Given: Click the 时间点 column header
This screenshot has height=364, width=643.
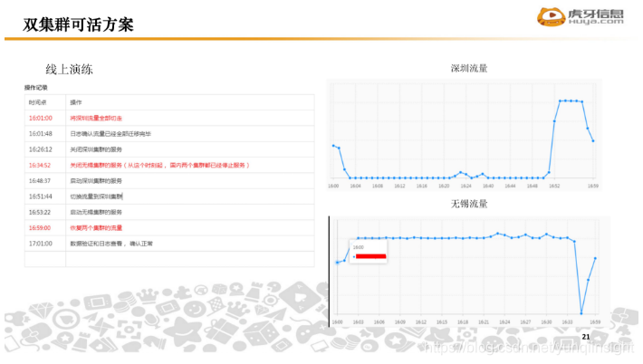Looking at the screenshot, I should (37, 102).
